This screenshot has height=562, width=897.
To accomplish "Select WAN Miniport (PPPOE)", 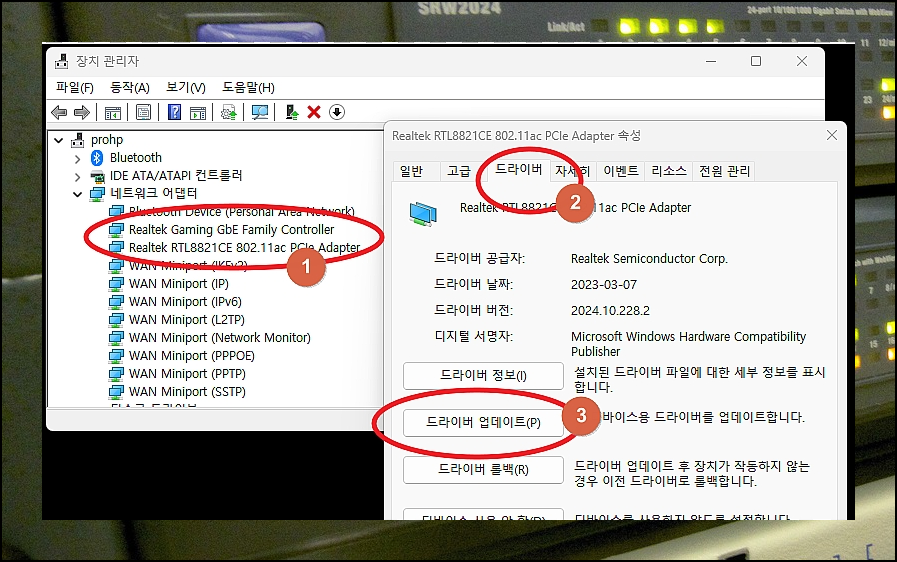I will point(192,356).
